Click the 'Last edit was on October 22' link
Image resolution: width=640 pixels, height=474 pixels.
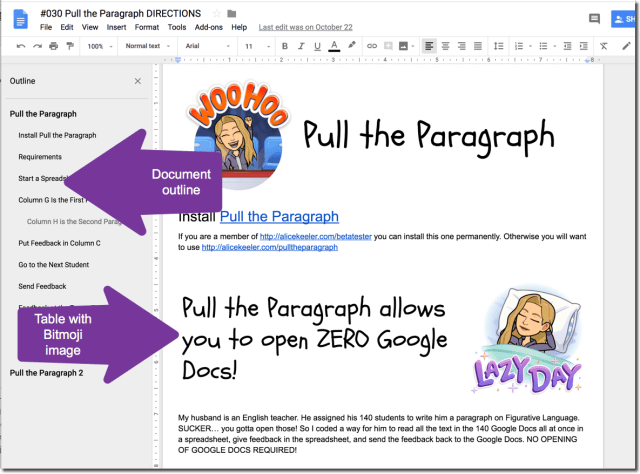305,27
